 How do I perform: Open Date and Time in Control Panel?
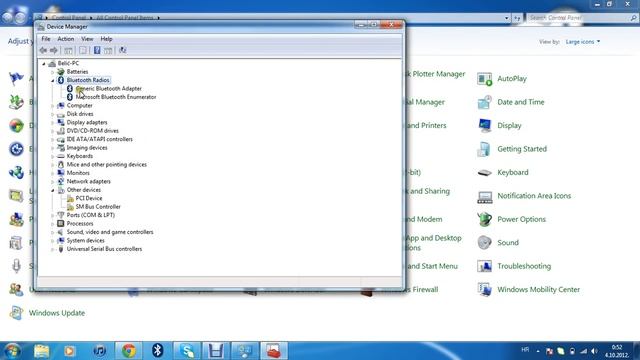click(520, 102)
